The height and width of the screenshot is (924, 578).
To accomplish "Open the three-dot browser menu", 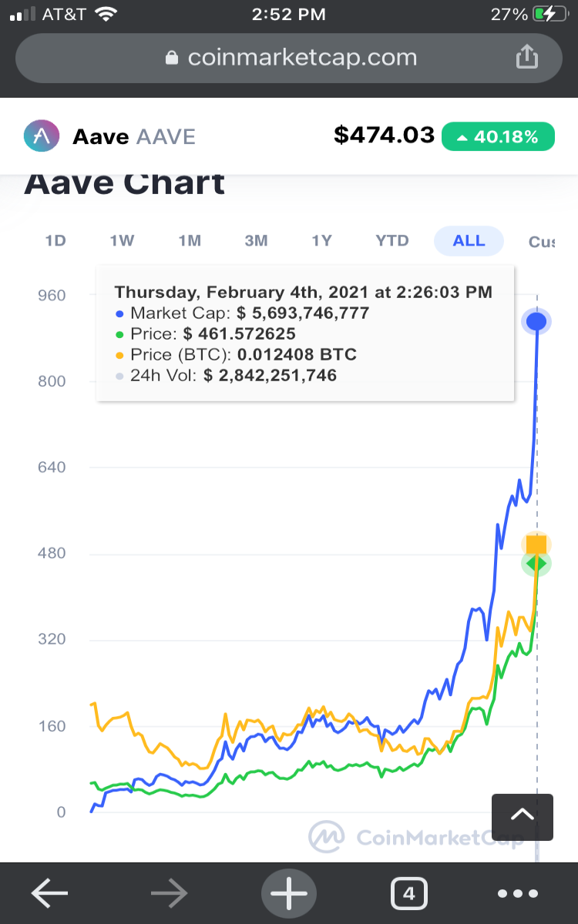I will click(x=517, y=894).
